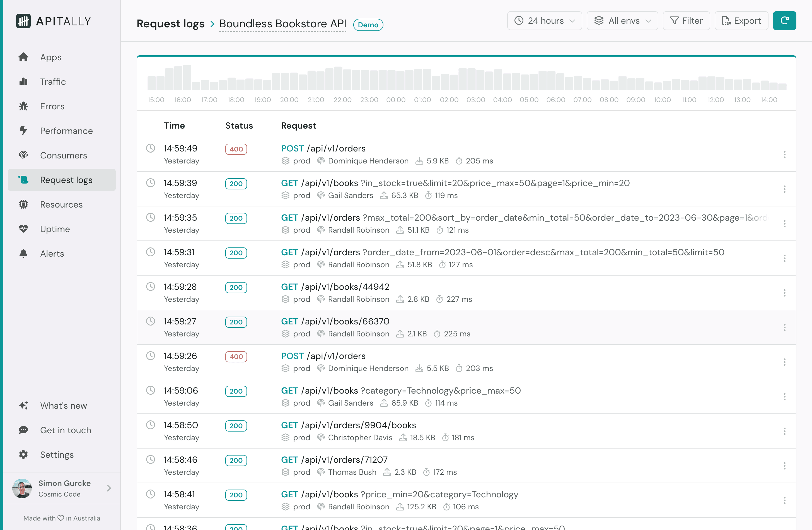Open the Traffic section
812x530 pixels.
point(53,81)
